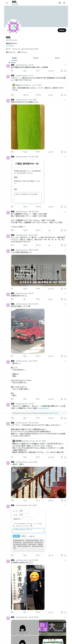This screenshot has width=72, height=644.
Task: Share the Nov 15, 2023 fire truck post
Action: point(65,356)
